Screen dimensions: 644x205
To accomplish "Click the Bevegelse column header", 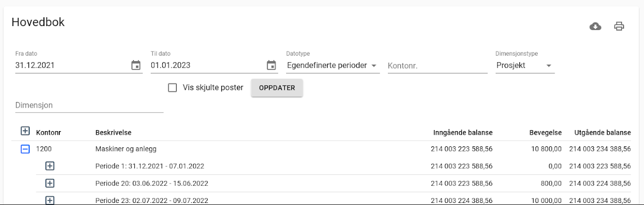I will 545,133.
